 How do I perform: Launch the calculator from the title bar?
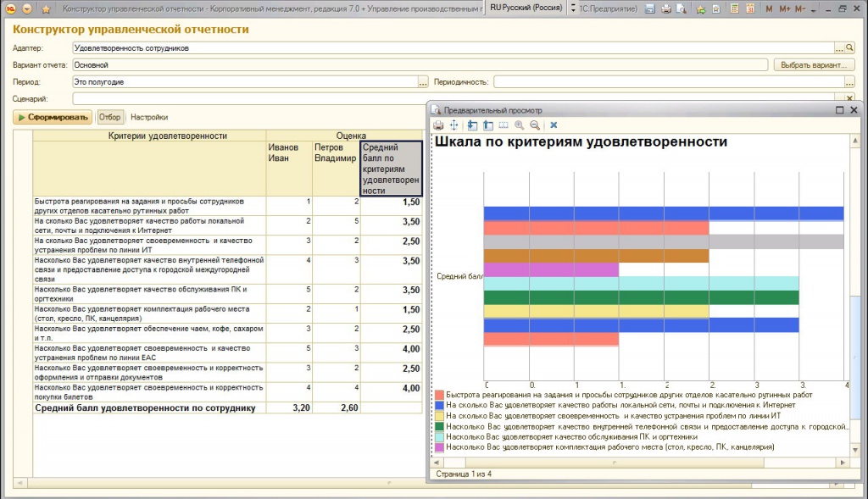[x=735, y=8]
